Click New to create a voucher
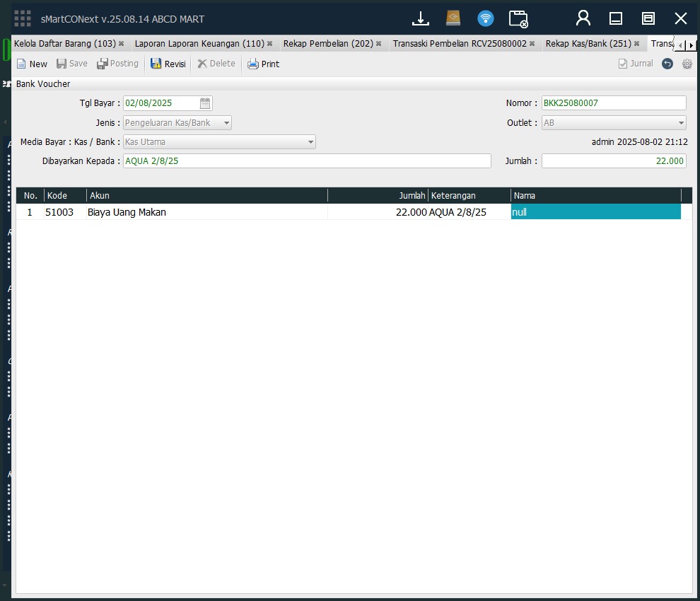The width and height of the screenshot is (700, 601). pyautogui.click(x=32, y=64)
